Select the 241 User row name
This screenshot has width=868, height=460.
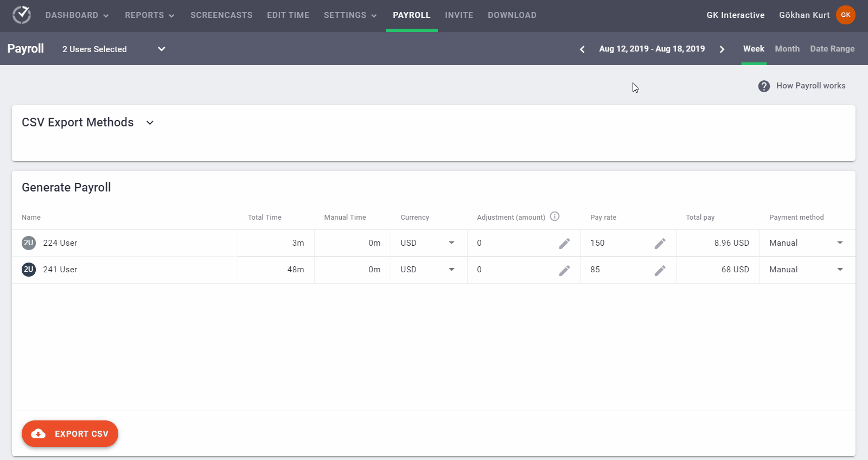point(60,270)
